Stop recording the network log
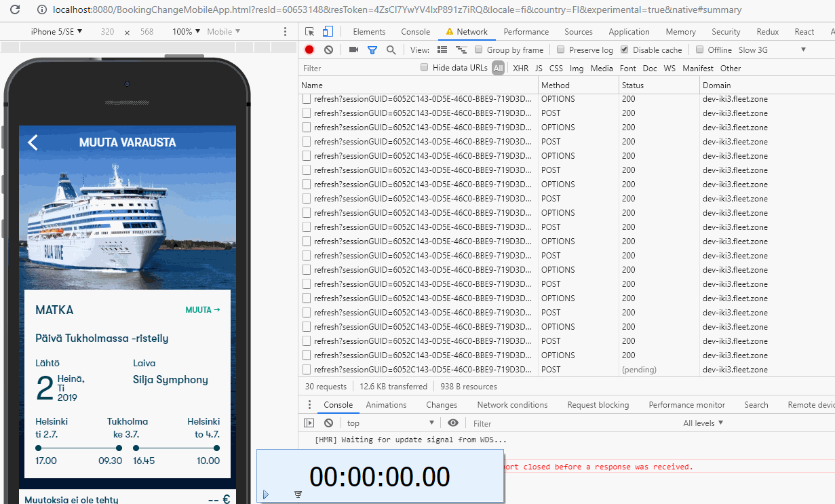 tap(309, 50)
